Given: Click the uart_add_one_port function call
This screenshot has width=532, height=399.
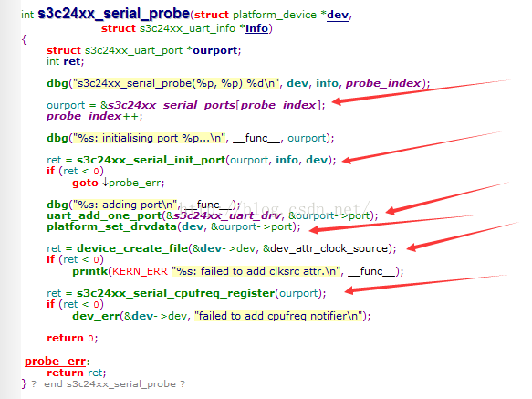Looking at the screenshot, I should pos(104,215).
